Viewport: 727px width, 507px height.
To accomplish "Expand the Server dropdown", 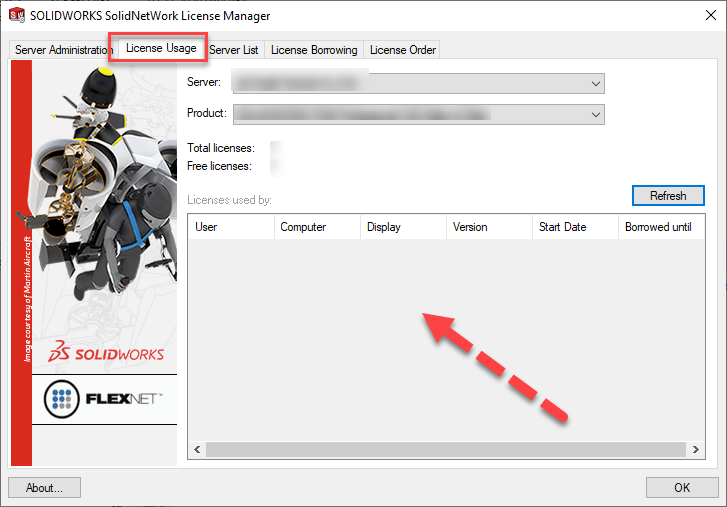I will click(x=419, y=83).
